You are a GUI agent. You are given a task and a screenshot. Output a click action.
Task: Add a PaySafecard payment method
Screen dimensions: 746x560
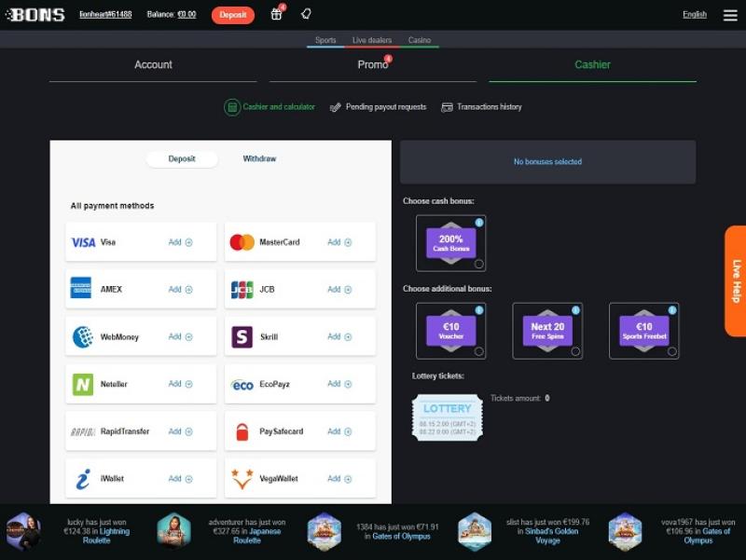[x=339, y=431]
